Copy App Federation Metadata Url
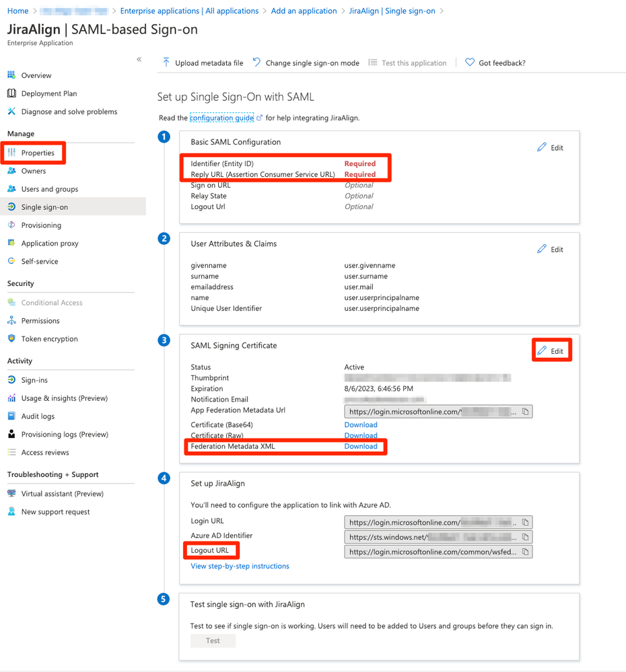 point(525,412)
